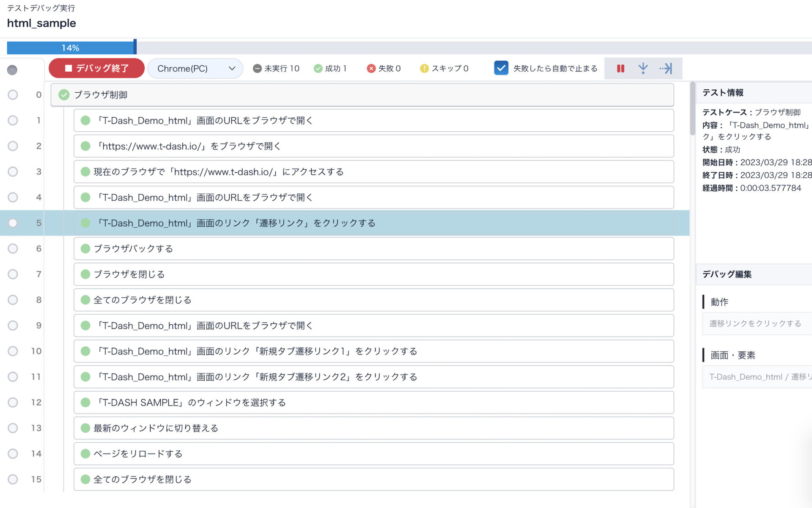
Task: Toggle 失敗したら自動で止まる checkbox
Action: [x=501, y=68]
